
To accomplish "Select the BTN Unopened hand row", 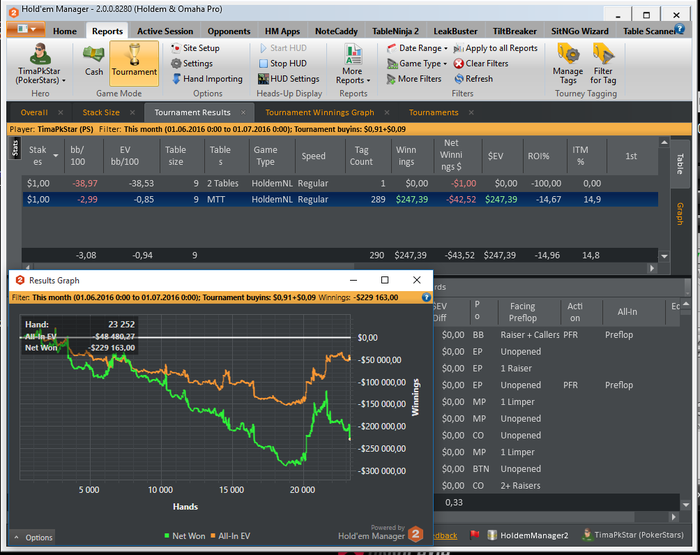I will click(556, 469).
